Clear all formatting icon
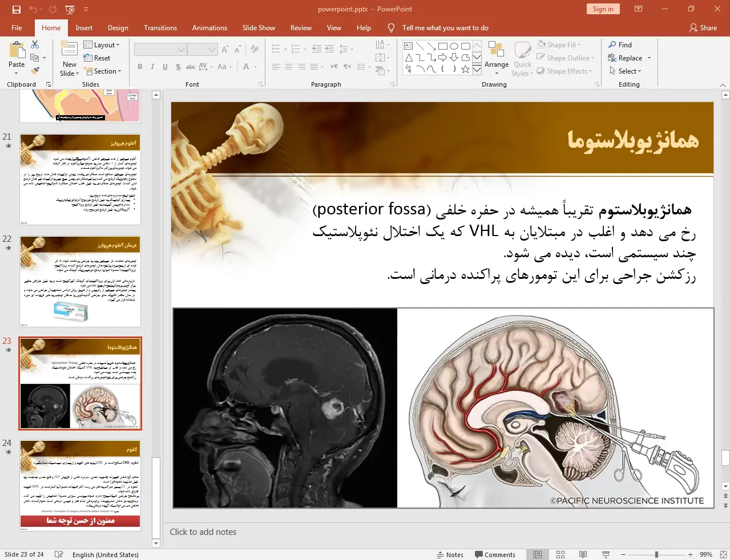730x560 pixels. tap(255, 50)
